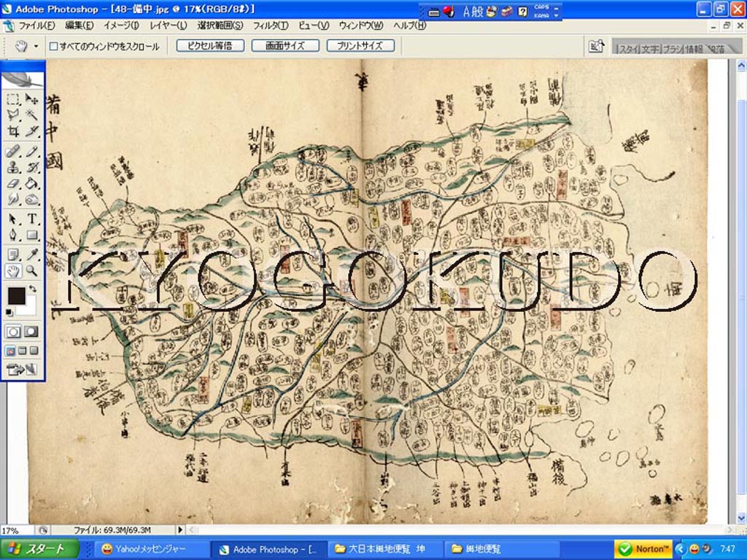Select the Pencil tool in toolbox

31,152
